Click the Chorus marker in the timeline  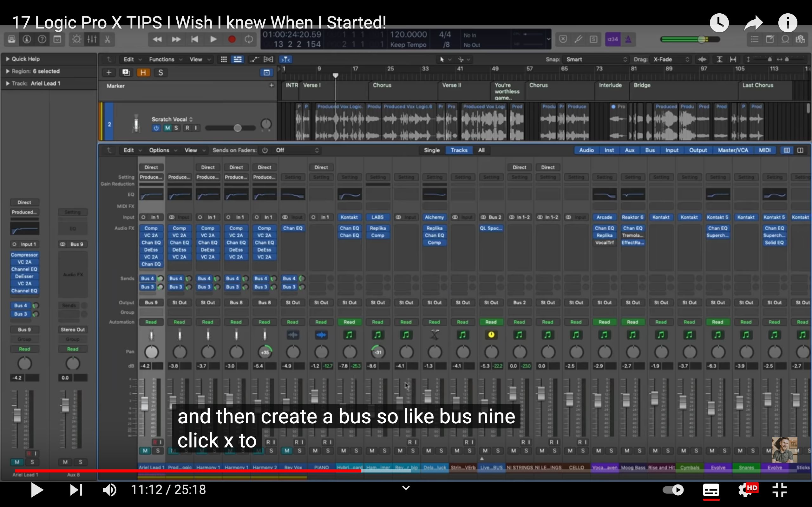coord(382,86)
